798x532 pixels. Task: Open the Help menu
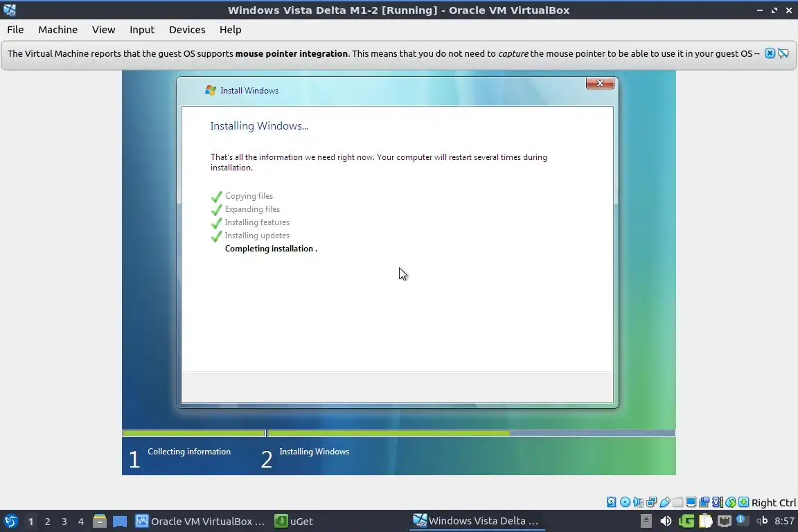point(230,30)
